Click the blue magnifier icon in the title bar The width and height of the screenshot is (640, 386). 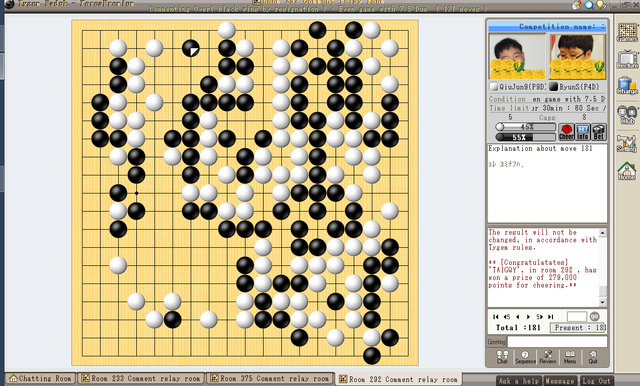(x=589, y=5)
